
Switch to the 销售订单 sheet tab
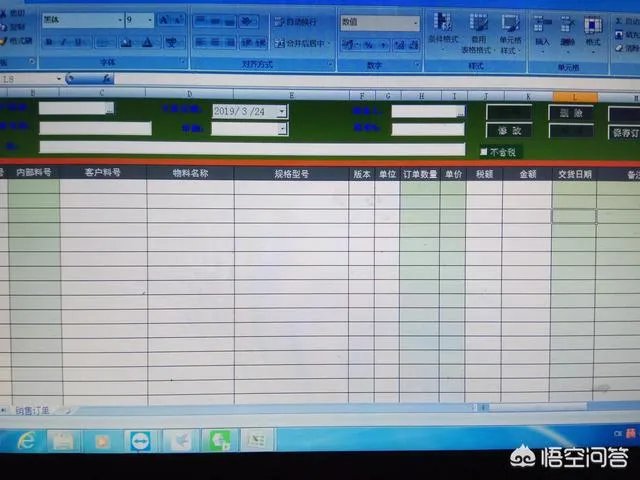pos(32,410)
